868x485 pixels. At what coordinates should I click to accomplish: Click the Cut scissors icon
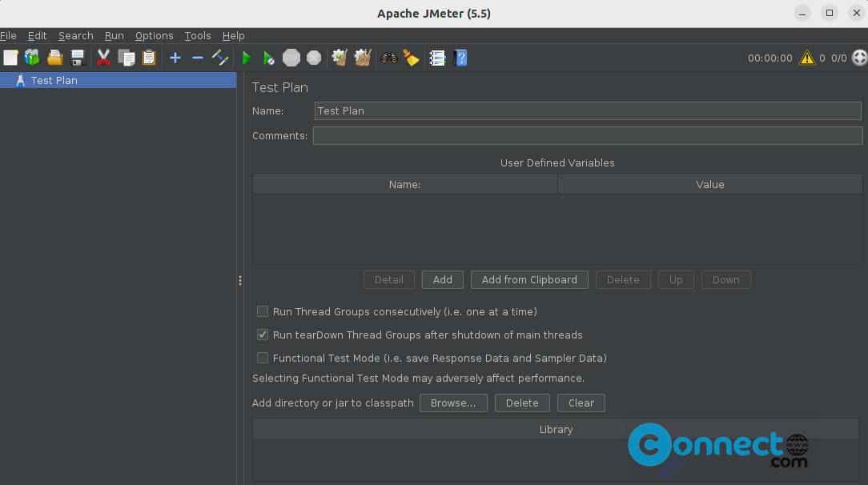pos(103,58)
